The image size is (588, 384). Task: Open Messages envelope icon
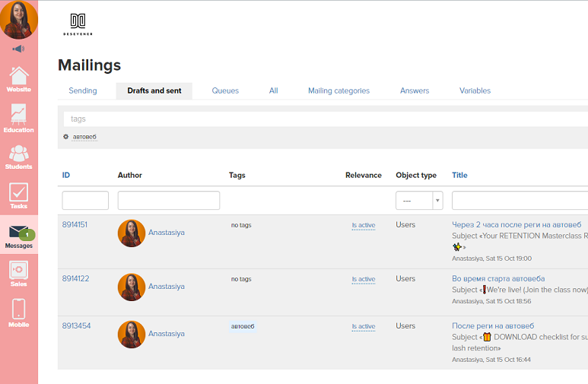(x=19, y=235)
